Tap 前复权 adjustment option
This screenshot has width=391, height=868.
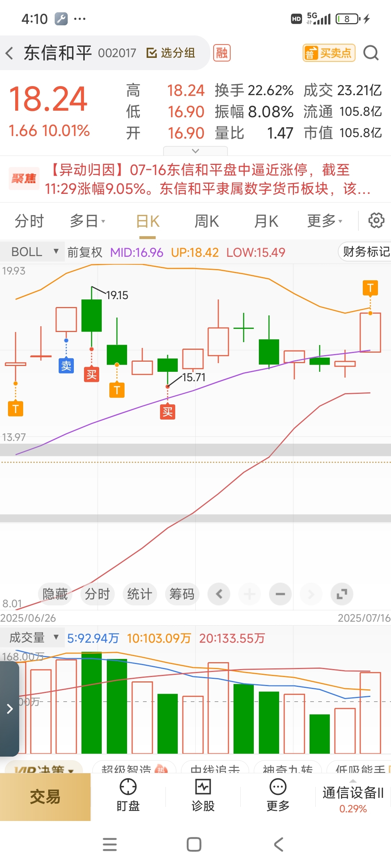click(x=85, y=252)
